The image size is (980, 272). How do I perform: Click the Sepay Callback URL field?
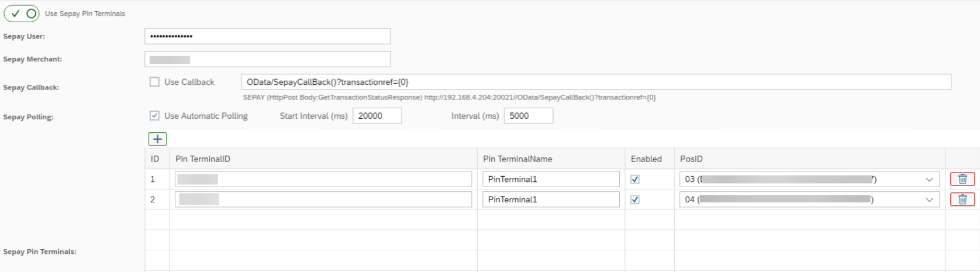pyautogui.click(x=595, y=82)
